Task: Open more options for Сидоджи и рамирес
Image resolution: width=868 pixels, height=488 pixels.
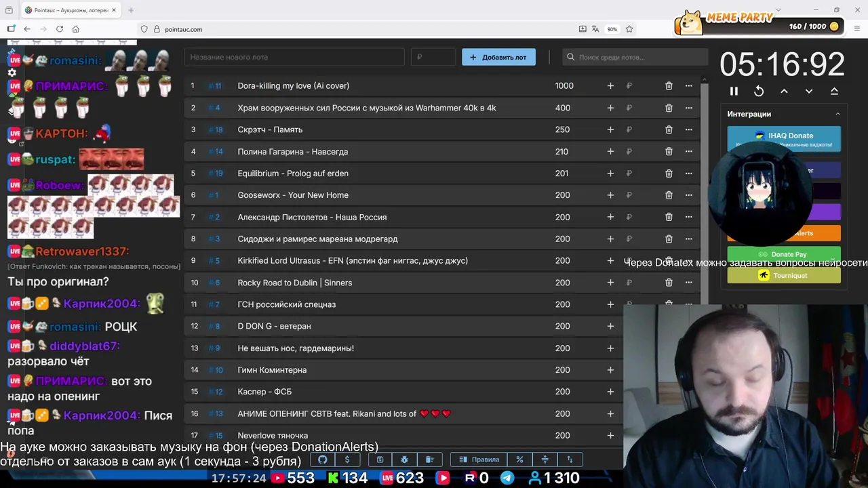Action: pos(689,239)
